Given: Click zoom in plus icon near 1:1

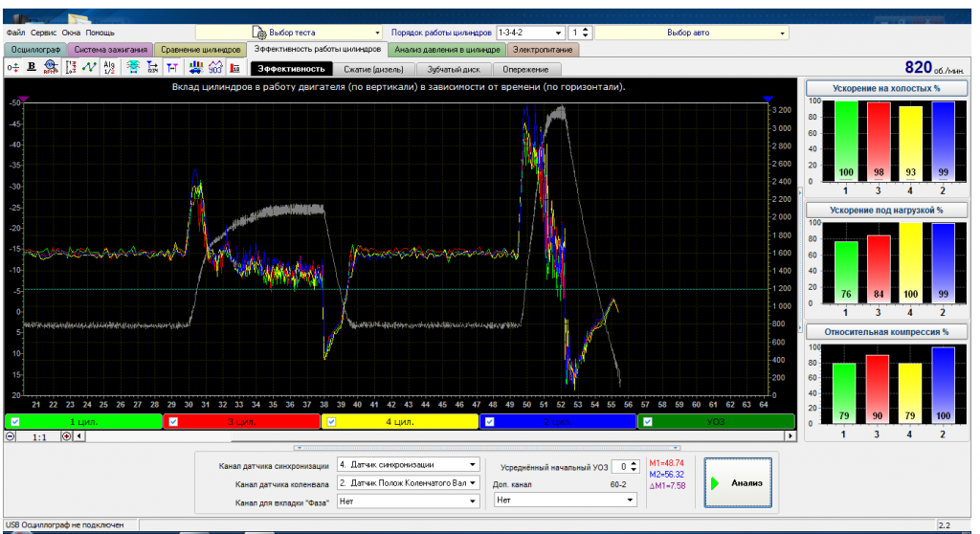Looking at the screenshot, I should click(66, 436).
